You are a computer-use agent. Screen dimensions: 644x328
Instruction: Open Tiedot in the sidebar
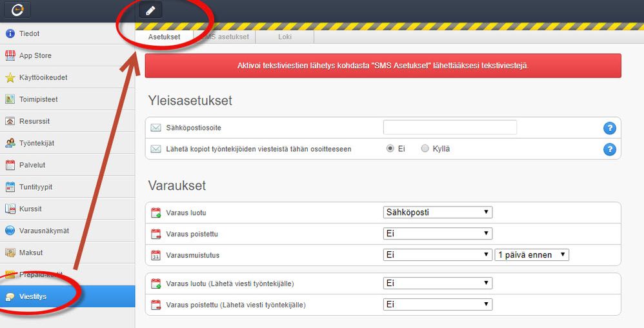[67, 34]
